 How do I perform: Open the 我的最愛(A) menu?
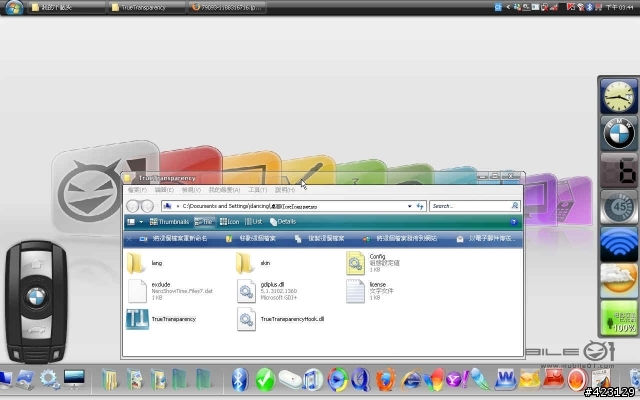pos(224,190)
